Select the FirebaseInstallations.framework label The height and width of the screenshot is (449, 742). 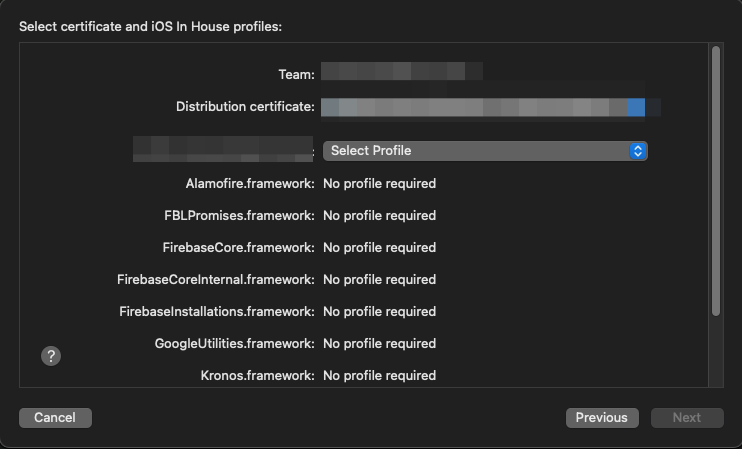pyautogui.click(x=217, y=312)
